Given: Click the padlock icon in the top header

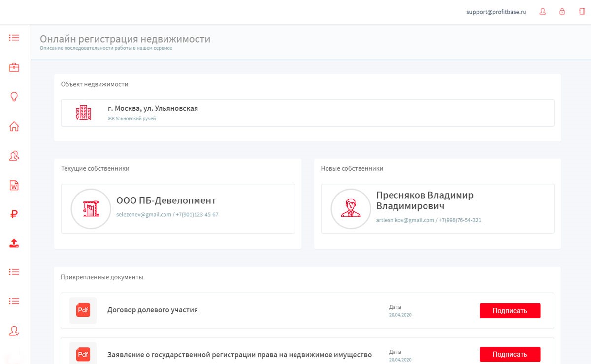Looking at the screenshot, I should [562, 12].
